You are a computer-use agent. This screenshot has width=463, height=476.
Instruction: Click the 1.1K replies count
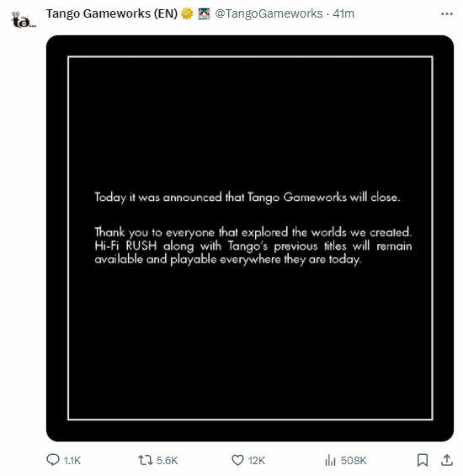point(72,461)
